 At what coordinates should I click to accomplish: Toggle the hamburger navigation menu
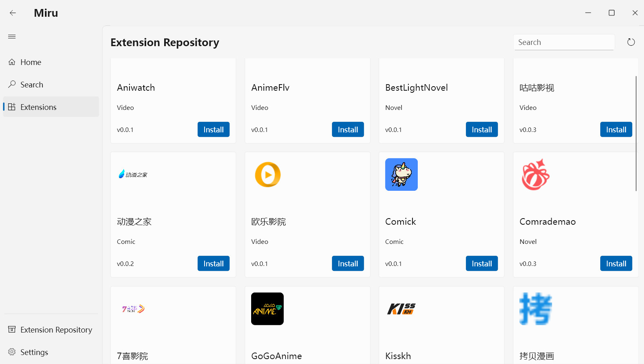click(x=12, y=37)
